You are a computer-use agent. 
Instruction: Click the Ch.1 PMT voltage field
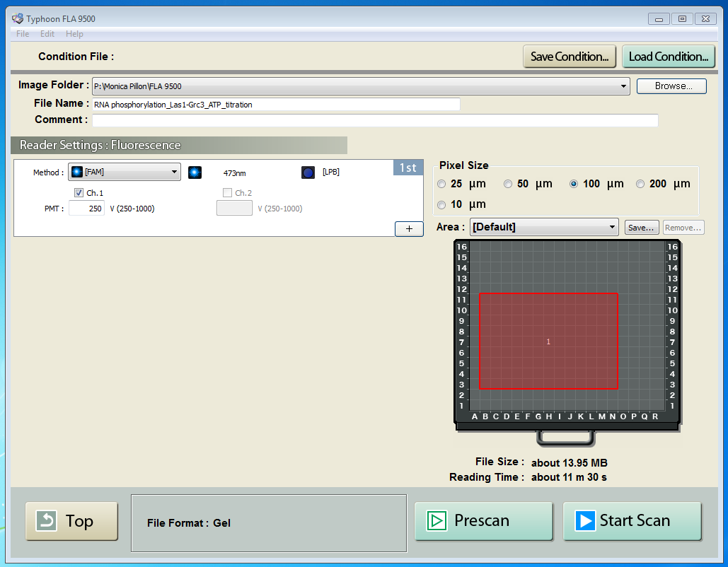point(87,209)
